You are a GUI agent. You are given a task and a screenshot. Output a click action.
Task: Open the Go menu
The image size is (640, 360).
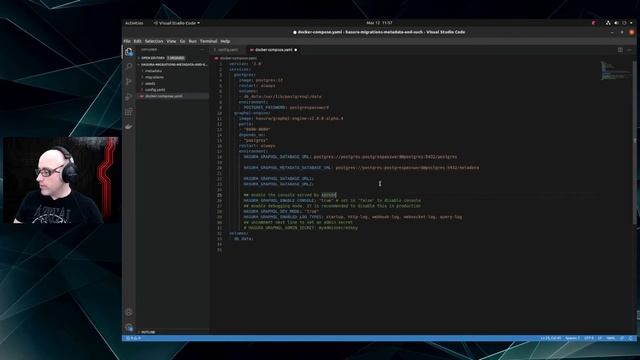pyautogui.click(x=182, y=41)
